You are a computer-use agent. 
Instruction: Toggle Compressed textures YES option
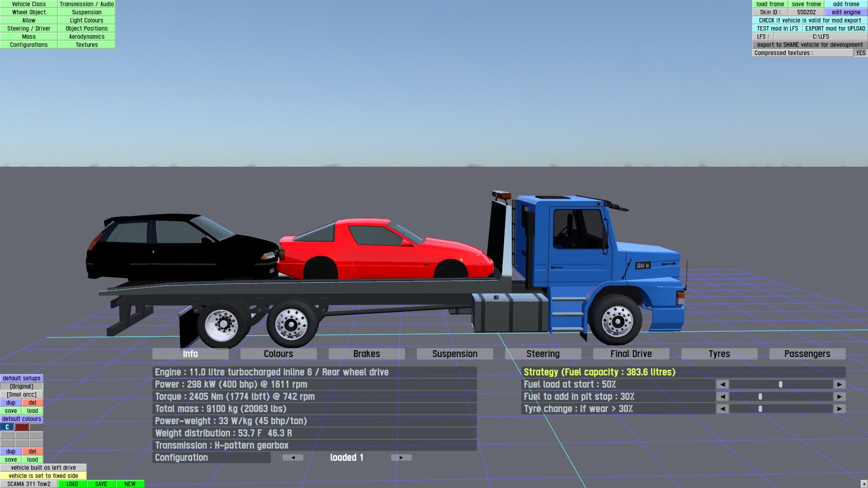[x=860, y=53]
